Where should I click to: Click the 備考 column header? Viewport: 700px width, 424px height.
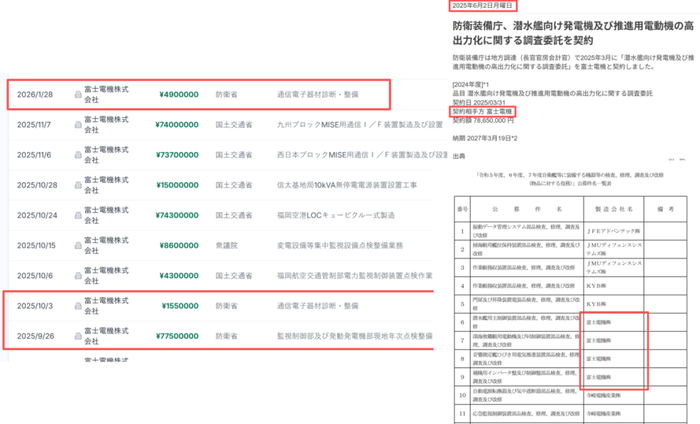tap(665, 209)
